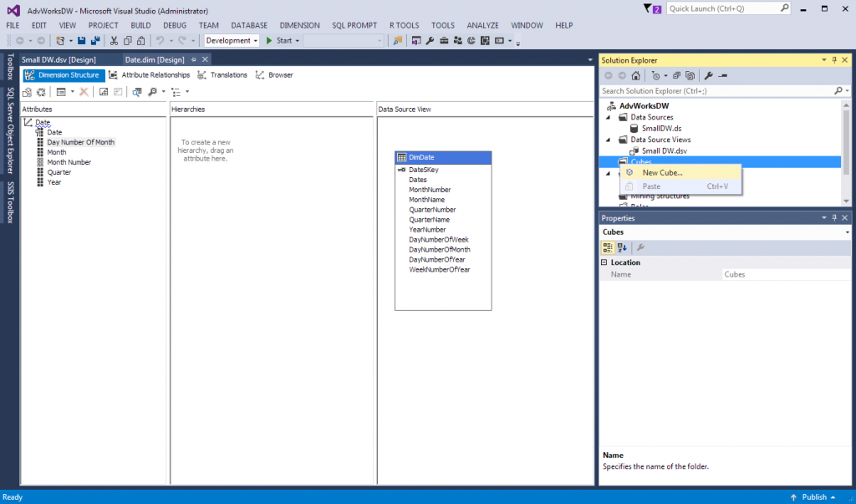Click the View attributes list icon
The width and height of the screenshot is (856, 504).
60,92
